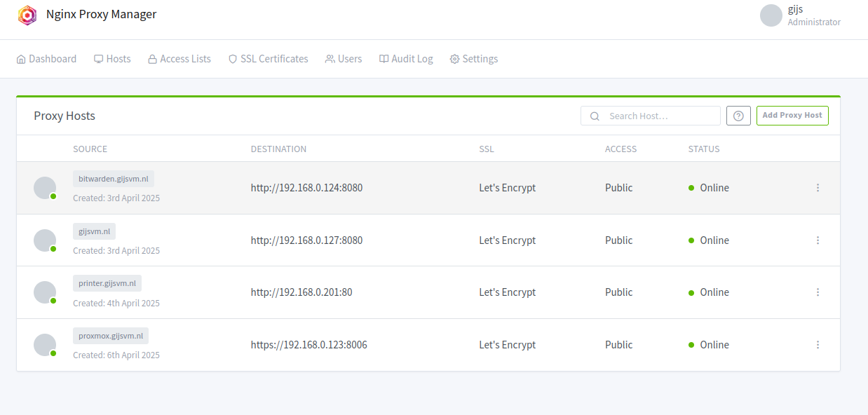
Task: Open the Hosts menu
Action: [x=112, y=59]
